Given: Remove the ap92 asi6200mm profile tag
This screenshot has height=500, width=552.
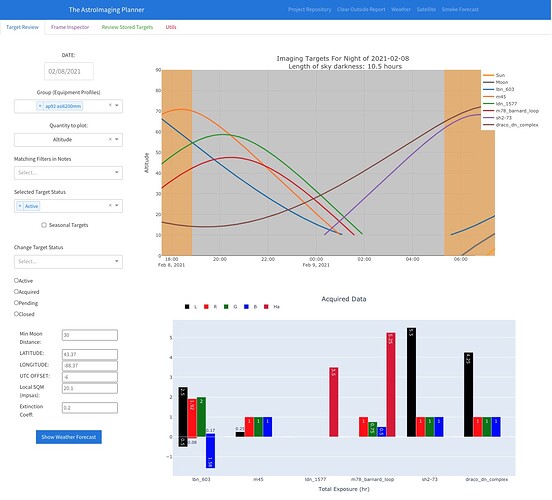Looking at the screenshot, I should point(40,106).
